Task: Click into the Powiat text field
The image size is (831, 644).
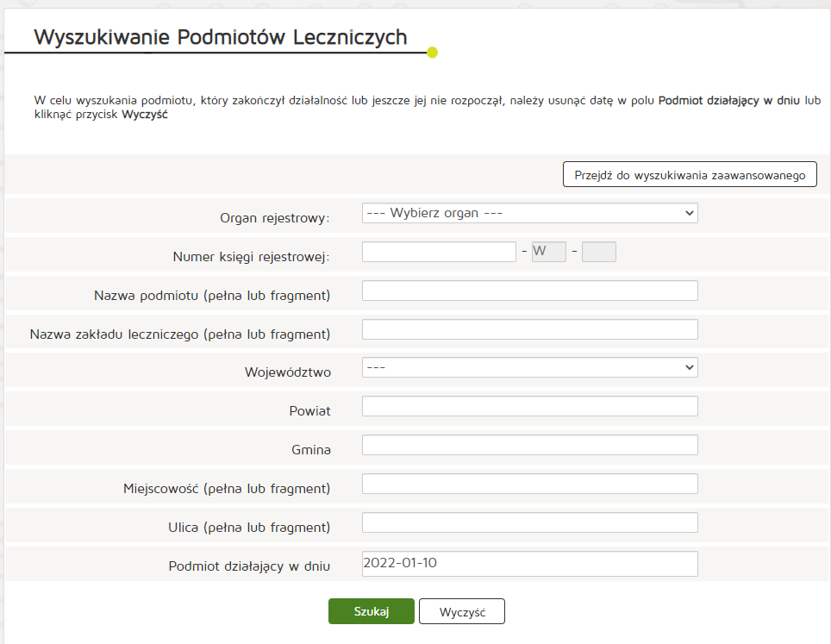Action: (529, 407)
